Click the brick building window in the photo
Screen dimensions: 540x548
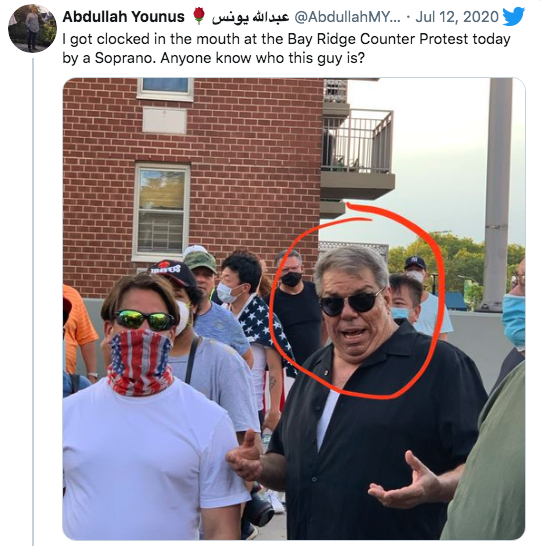tap(161, 212)
